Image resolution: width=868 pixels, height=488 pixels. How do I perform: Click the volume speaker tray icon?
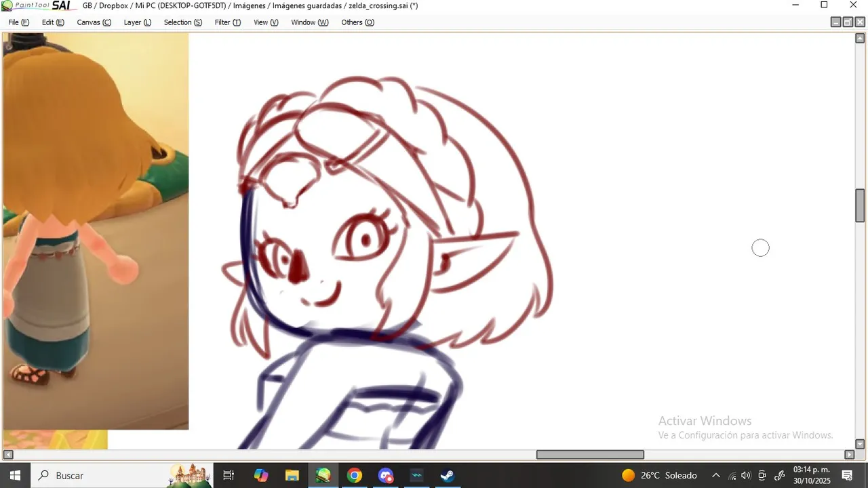click(746, 475)
